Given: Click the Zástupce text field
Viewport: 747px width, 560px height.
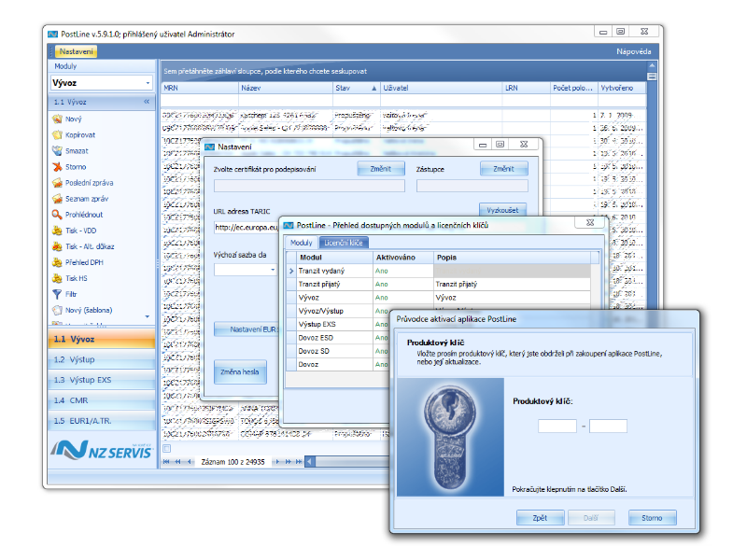Looking at the screenshot, I should 472,186.
